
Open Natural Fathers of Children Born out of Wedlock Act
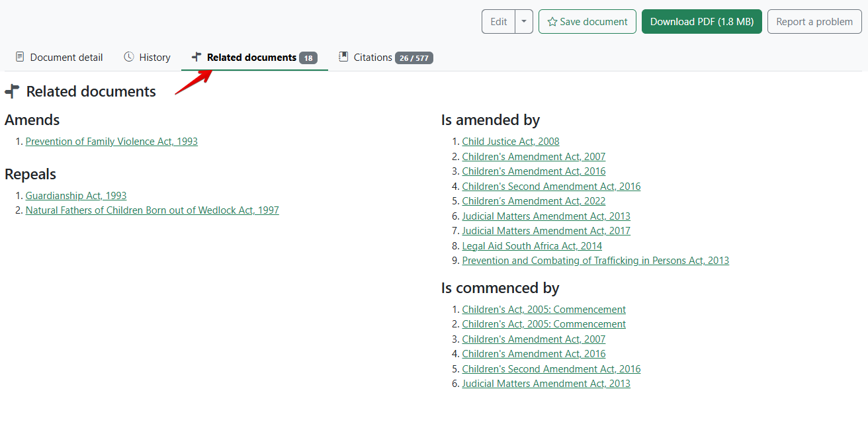(152, 210)
